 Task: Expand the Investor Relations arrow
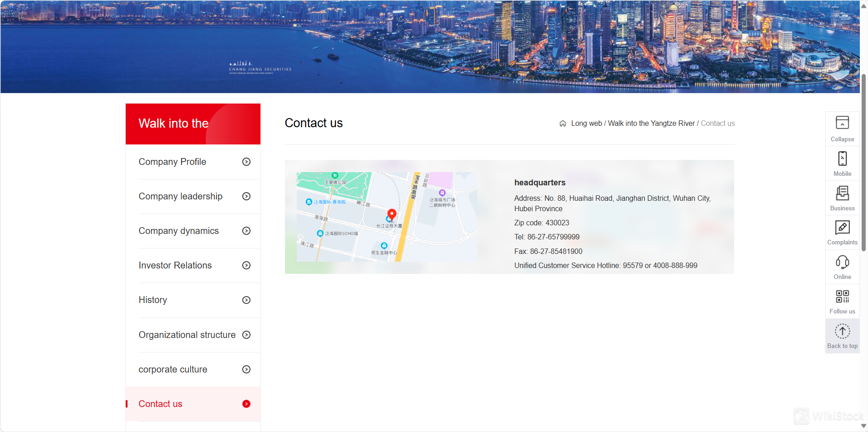coord(246,265)
